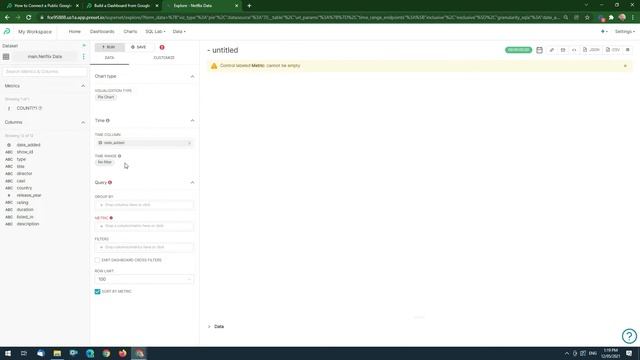Screen dimensions: 640x360
Task: Click the dataset table grid icon
Action: (x=6, y=57)
